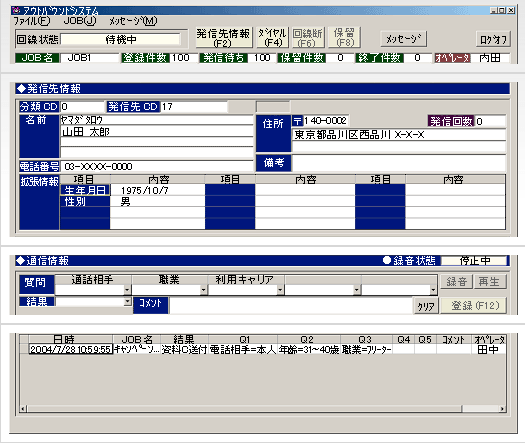
Task: Click the 電話番号 input field
Action: tap(157, 166)
